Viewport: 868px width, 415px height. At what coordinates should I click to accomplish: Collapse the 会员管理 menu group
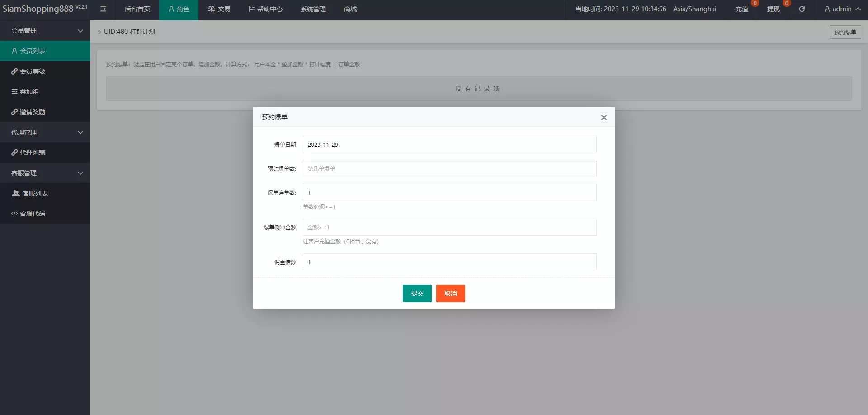pos(45,31)
